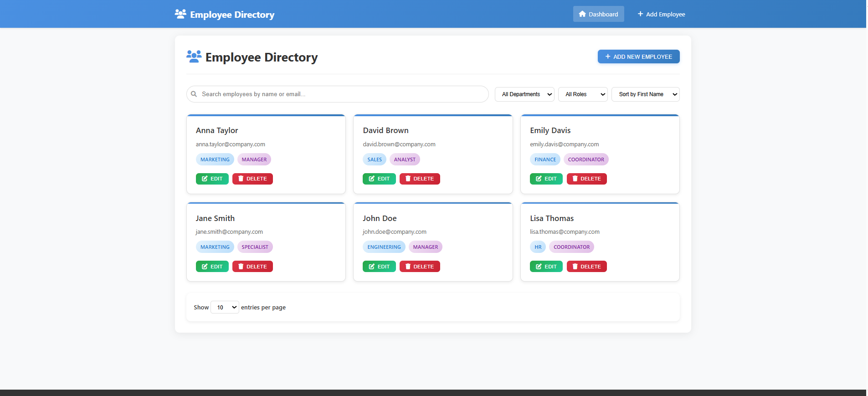
Task: Click the MANAGER tag on John Doe
Action: [x=426, y=247]
